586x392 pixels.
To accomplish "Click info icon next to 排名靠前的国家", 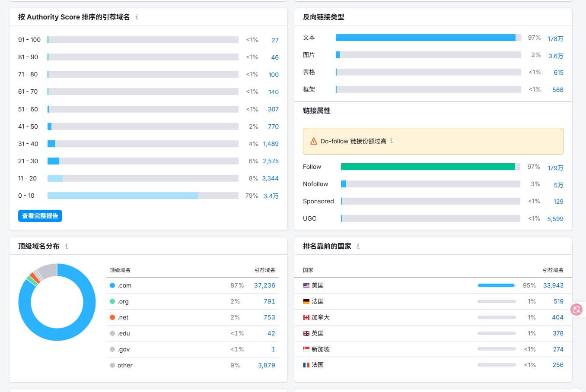I will click(358, 246).
